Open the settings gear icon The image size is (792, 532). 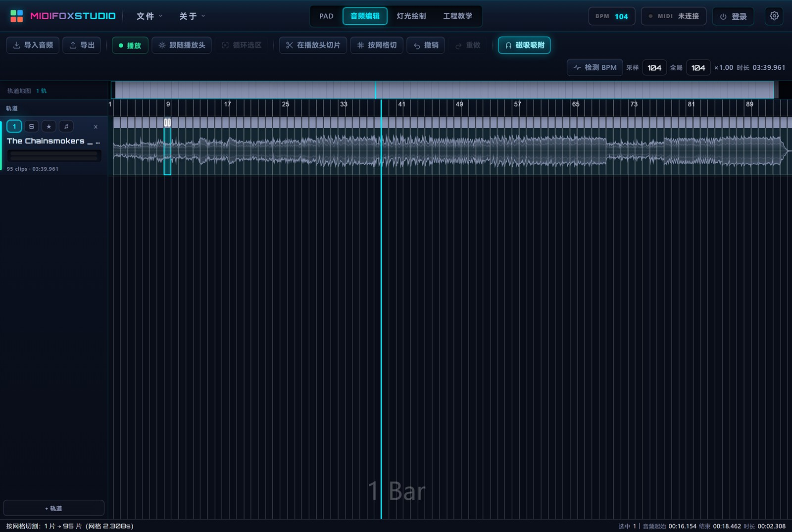point(774,16)
